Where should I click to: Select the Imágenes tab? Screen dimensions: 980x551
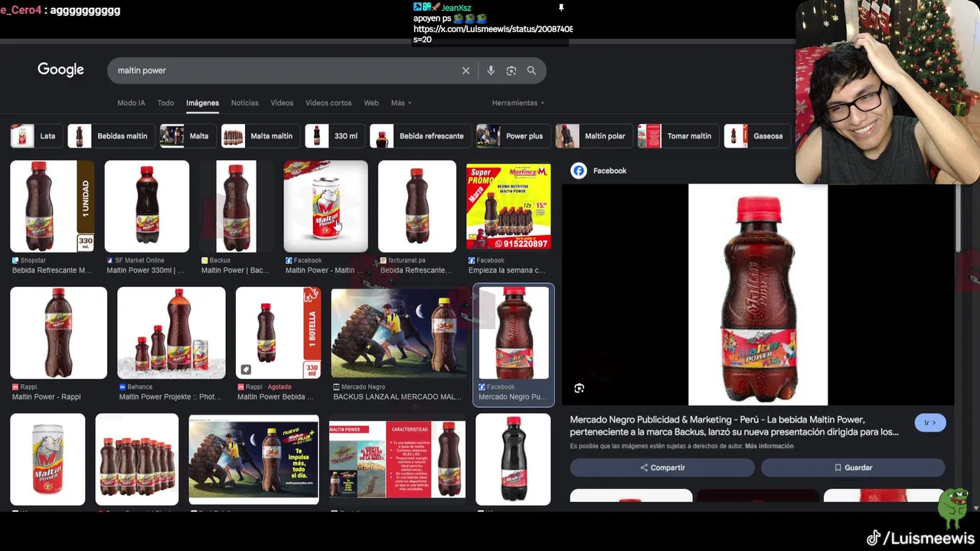202,103
